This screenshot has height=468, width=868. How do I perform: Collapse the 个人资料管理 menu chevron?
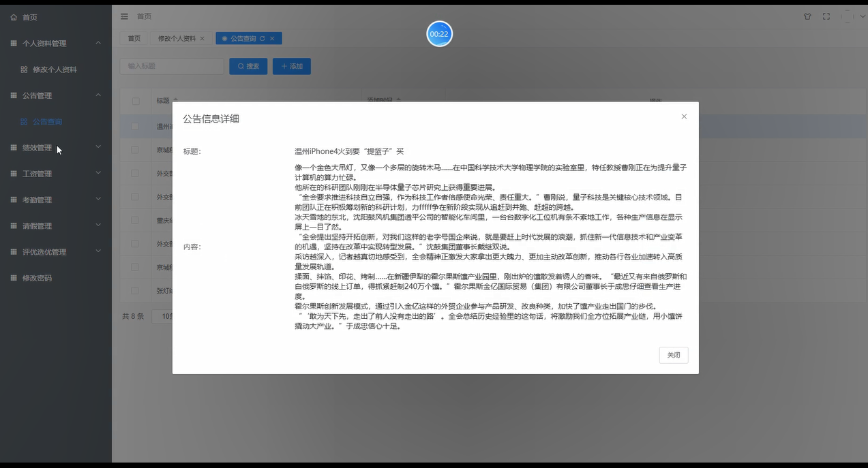[98, 43]
